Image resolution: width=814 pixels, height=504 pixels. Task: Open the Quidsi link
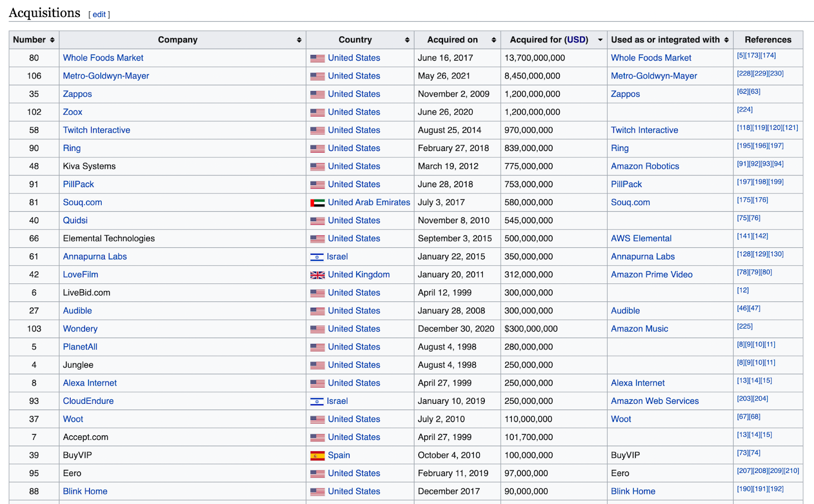75,220
